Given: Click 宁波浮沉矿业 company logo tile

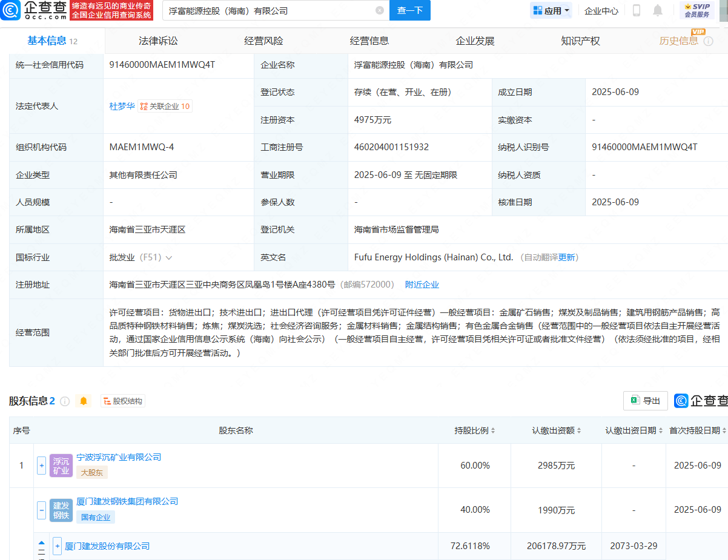Looking at the screenshot, I should (61, 466).
